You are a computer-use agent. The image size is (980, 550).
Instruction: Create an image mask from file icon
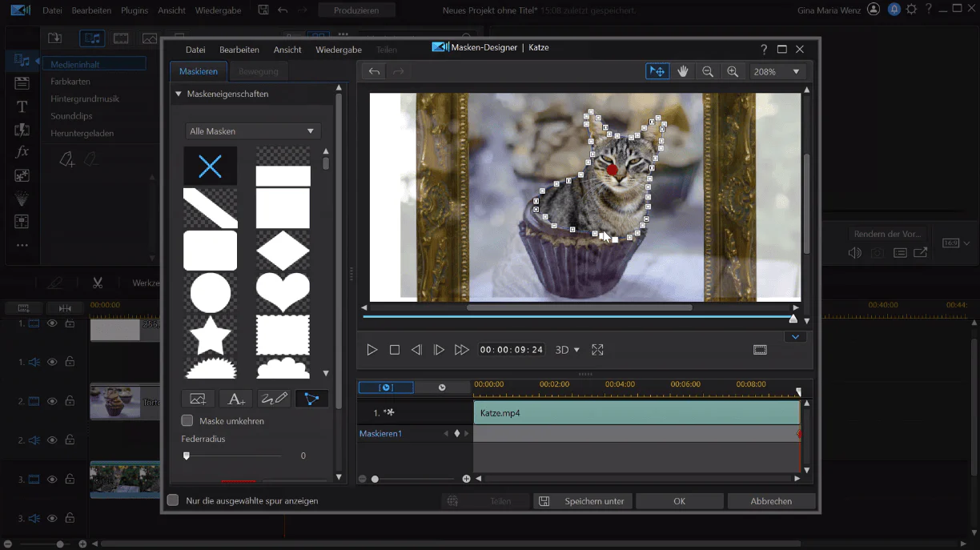coord(198,399)
